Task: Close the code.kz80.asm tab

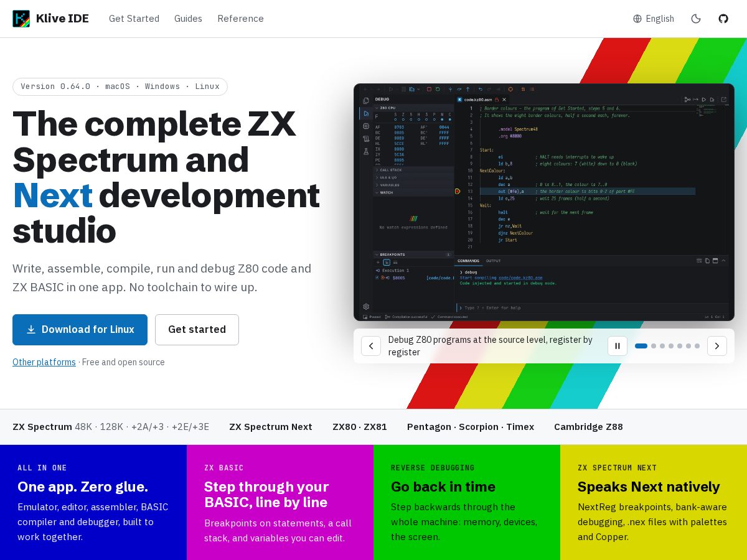Action: tap(504, 100)
